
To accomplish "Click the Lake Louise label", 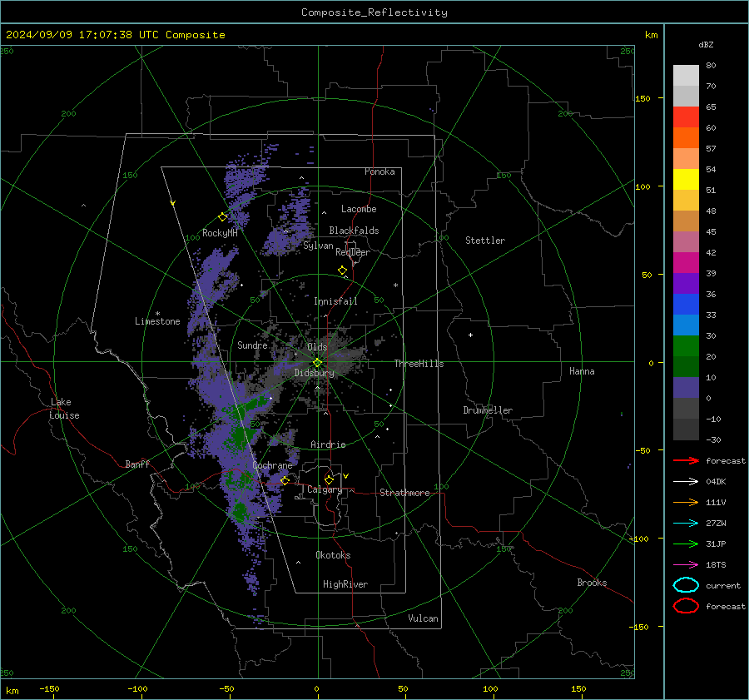I will pos(64,409).
